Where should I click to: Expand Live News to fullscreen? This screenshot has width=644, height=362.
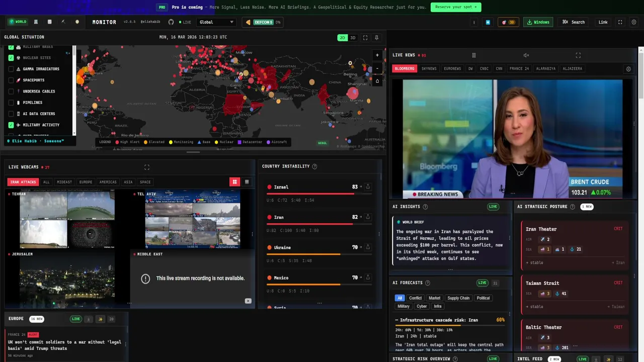point(578,55)
